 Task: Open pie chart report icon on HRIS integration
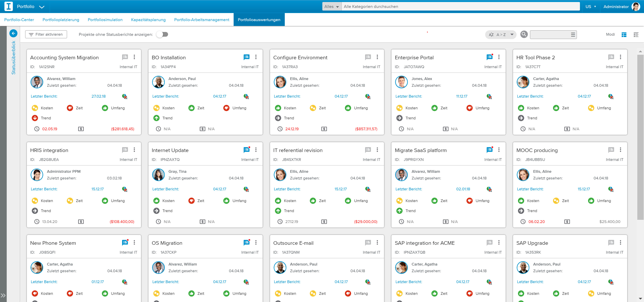(x=124, y=189)
